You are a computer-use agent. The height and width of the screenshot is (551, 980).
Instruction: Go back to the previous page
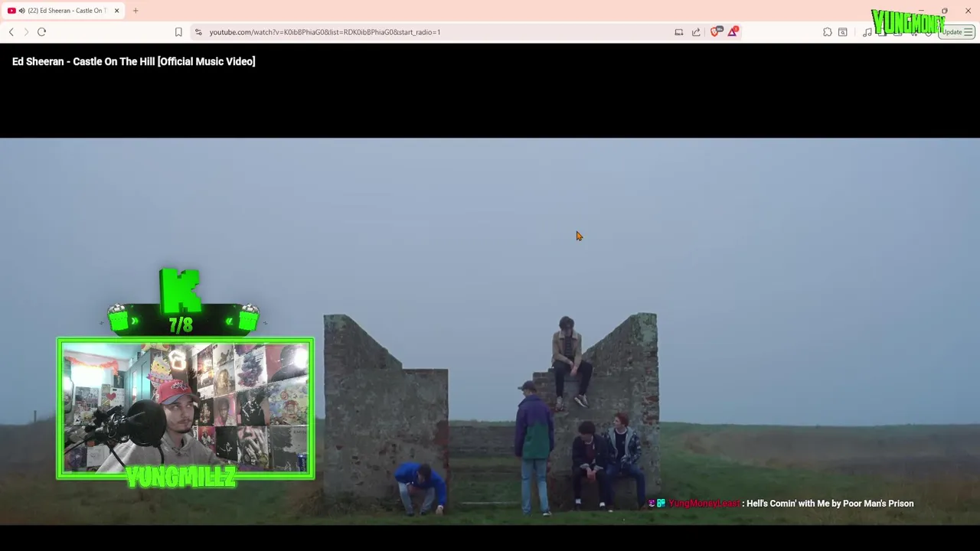click(x=11, y=32)
